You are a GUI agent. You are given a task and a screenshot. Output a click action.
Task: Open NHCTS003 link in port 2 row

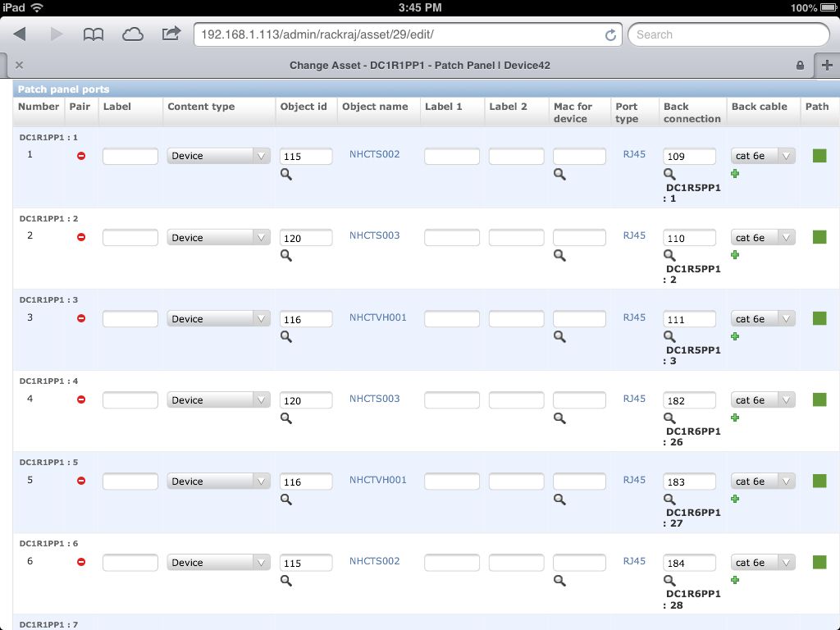tap(374, 235)
